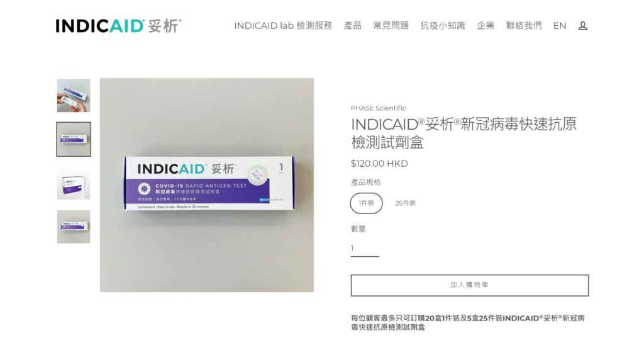Go to 聯絡我們 page
644x357 pixels.
tap(524, 26)
